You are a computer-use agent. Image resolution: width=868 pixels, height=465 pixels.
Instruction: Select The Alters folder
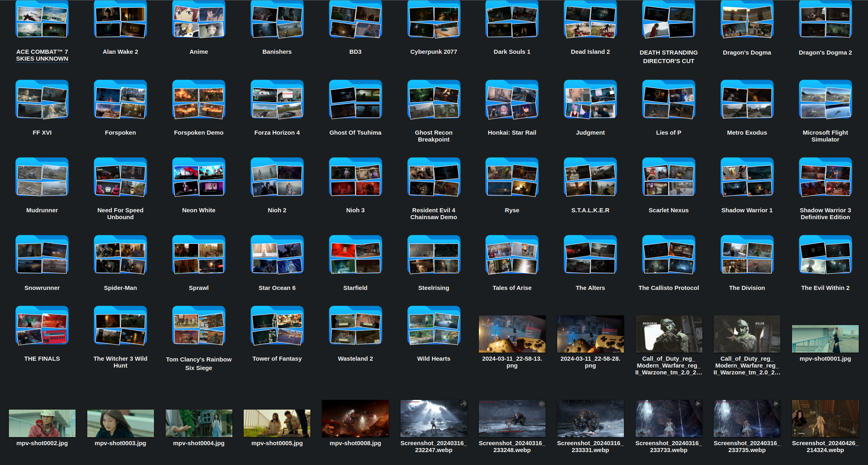click(x=590, y=255)
